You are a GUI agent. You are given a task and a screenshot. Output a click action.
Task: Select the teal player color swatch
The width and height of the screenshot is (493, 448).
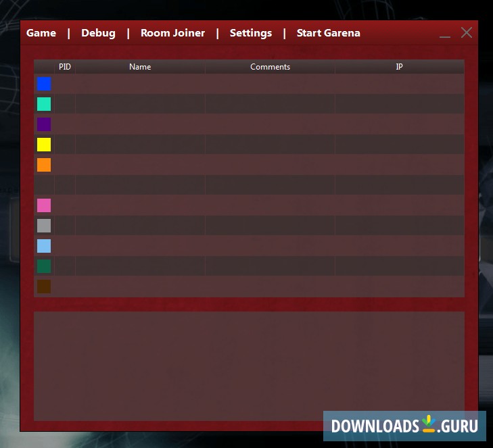pyautogui.click(x=44, y=104)
